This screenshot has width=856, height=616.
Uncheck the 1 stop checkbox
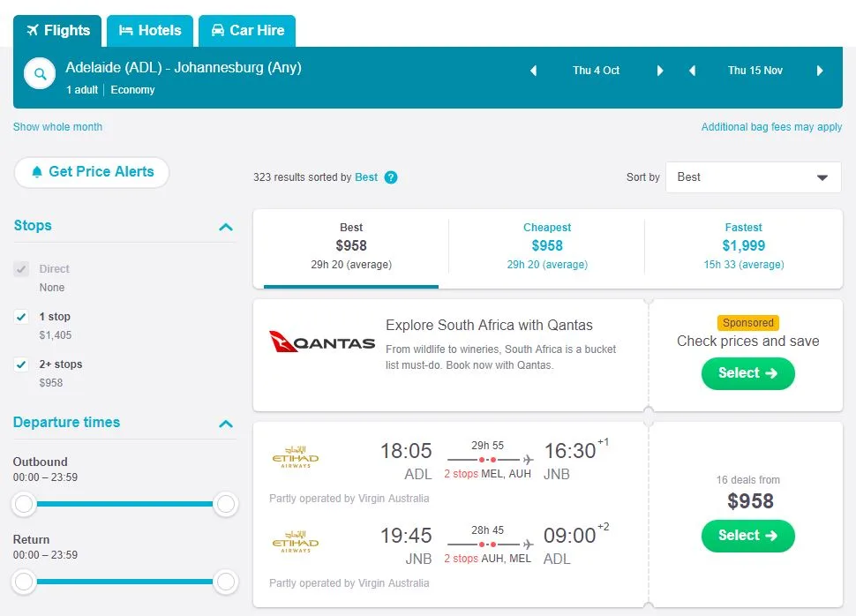22,317
